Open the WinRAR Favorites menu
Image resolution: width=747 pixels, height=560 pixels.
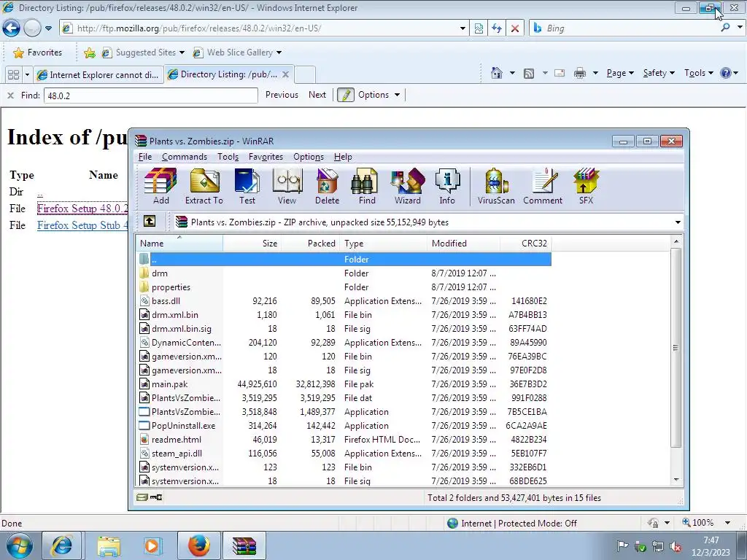(x=266, y=157)
